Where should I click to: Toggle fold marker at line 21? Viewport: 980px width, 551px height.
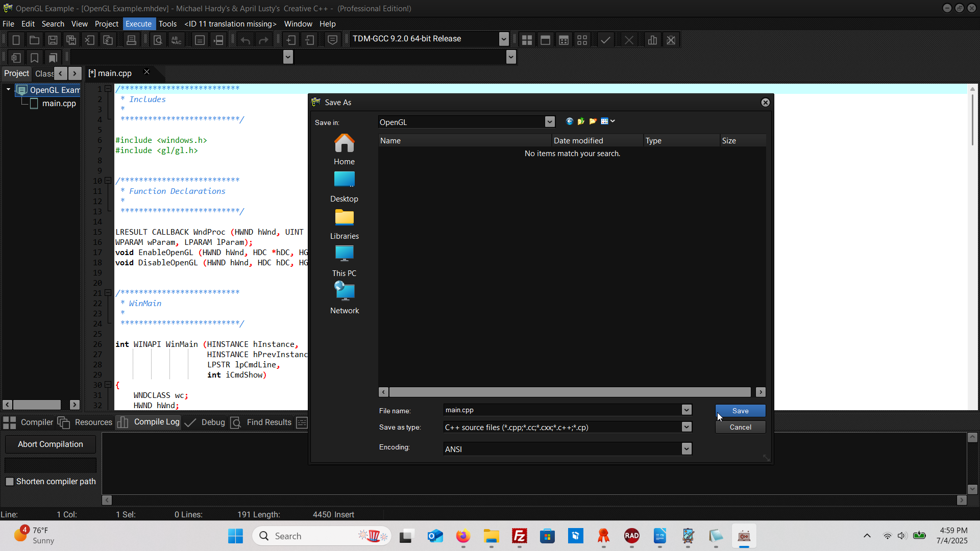coord(108,293)
